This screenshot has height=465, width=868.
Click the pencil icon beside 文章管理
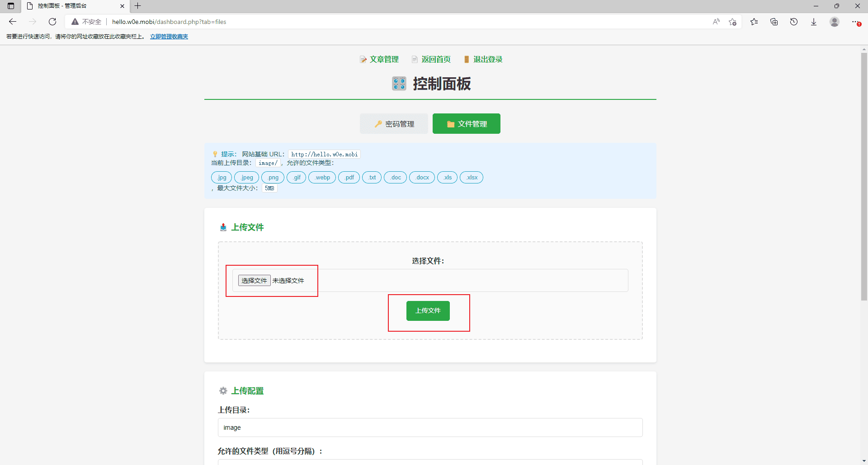point(363,59)
